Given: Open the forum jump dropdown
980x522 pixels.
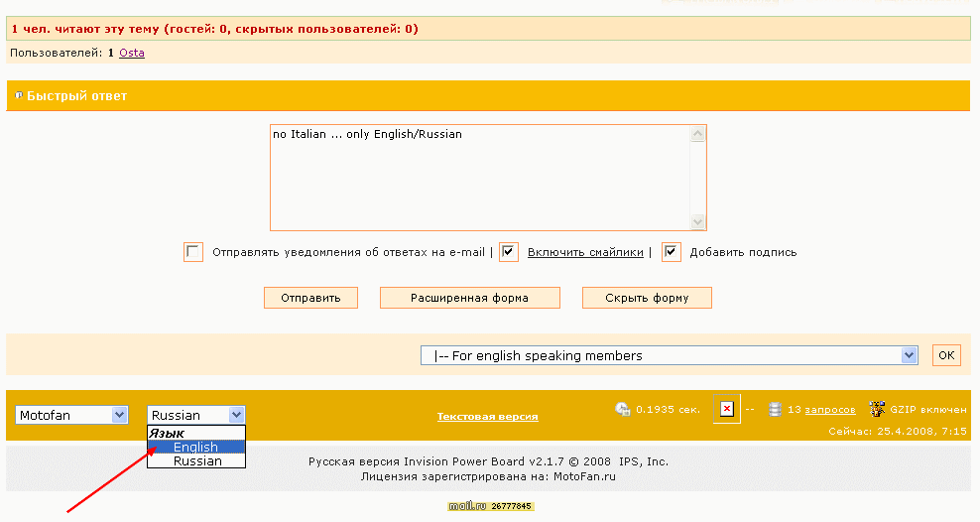Looking at the screenshot, I should 670,355.
